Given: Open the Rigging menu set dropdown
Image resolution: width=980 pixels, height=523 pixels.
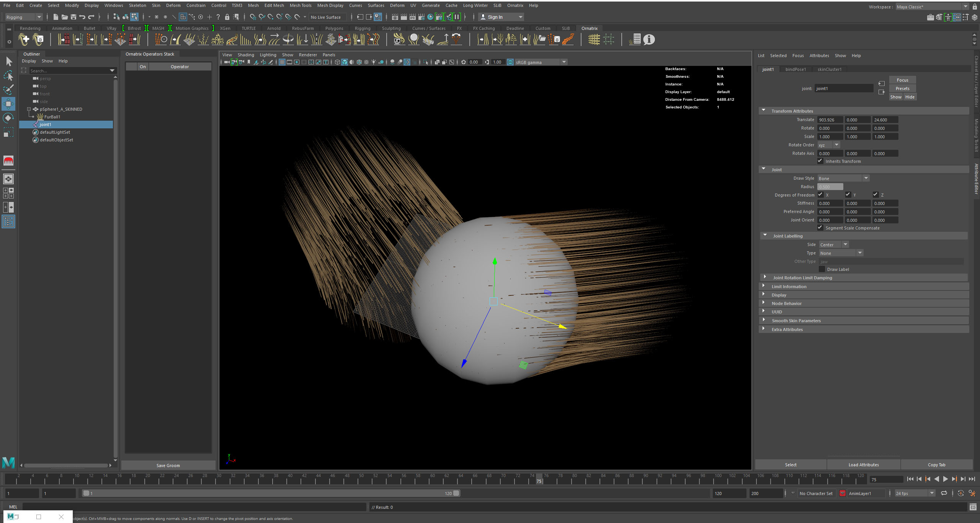Looking at the screenshot, I should coord(24,17).
